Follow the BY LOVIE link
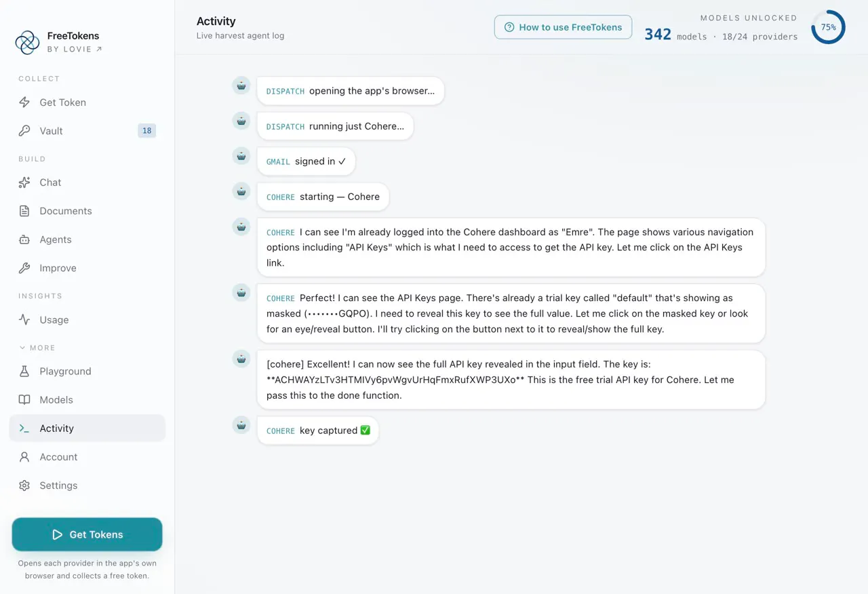Viewport: 868px width, 594px height. pos(75,49)
